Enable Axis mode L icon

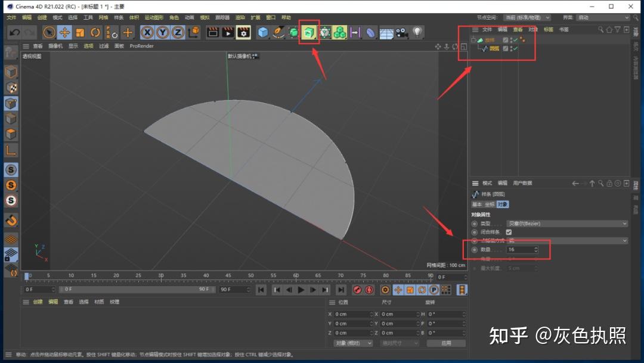11,150
